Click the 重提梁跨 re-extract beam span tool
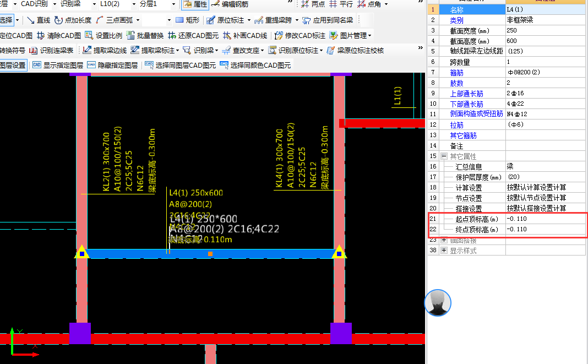This screenshot has width=588, height=364. [x=273, y=20]
